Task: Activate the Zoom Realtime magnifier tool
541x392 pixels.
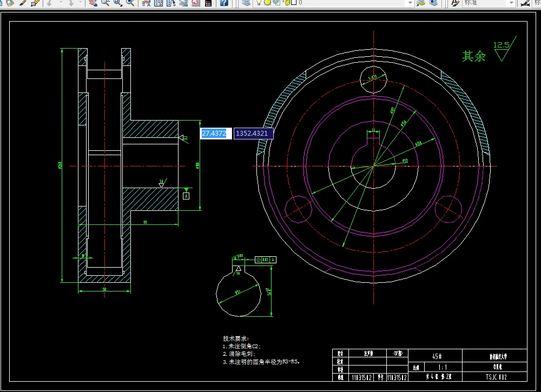Action: pyautogui.click(x=104, y=3)
